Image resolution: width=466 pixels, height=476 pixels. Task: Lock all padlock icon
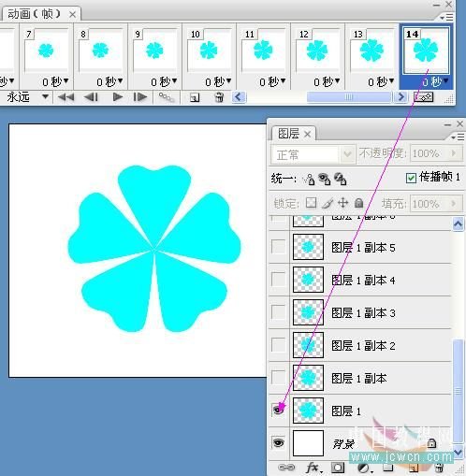(358, 203)
